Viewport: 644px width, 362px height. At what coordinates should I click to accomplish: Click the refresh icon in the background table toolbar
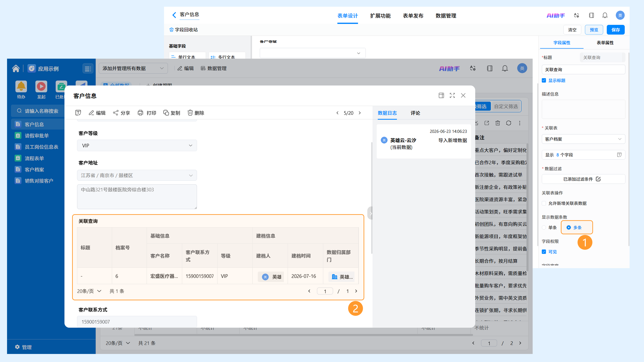[508, 123]
